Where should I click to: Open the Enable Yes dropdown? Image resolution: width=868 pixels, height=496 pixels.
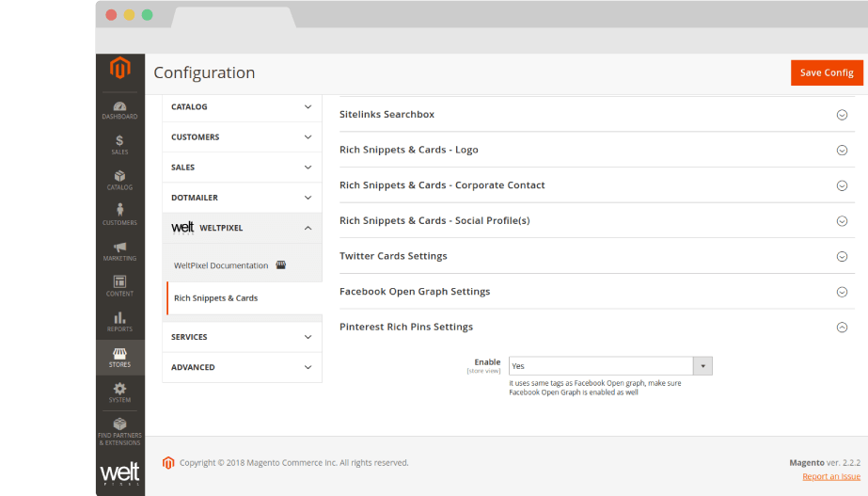tap(610, 366)
